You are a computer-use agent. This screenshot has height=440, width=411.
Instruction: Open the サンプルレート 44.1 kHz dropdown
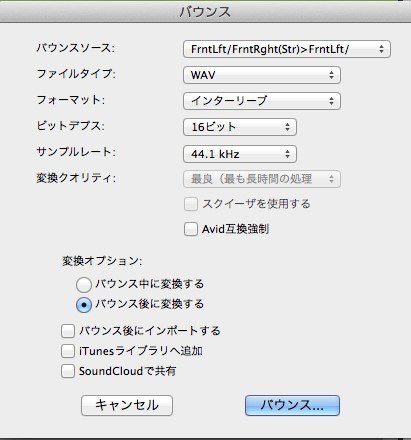240,154
